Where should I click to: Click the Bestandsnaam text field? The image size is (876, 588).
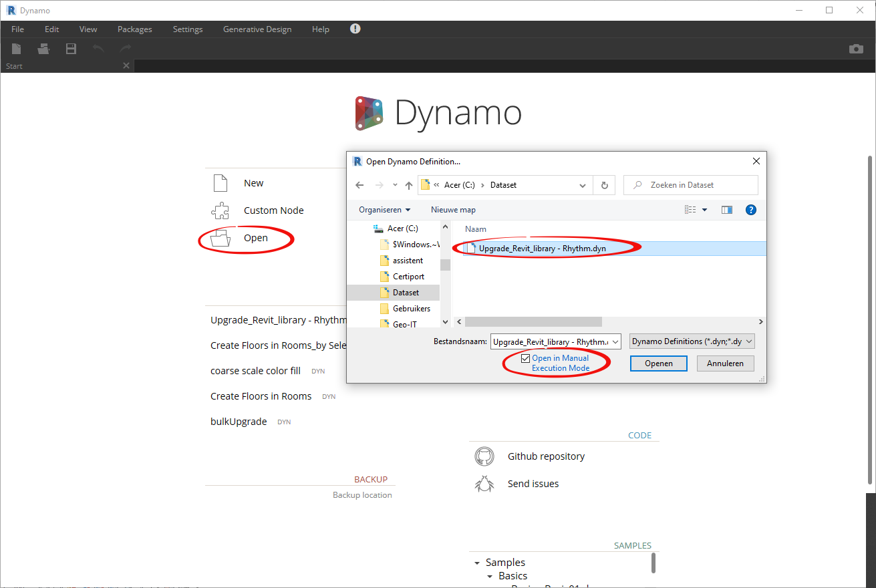pos(550,341)
